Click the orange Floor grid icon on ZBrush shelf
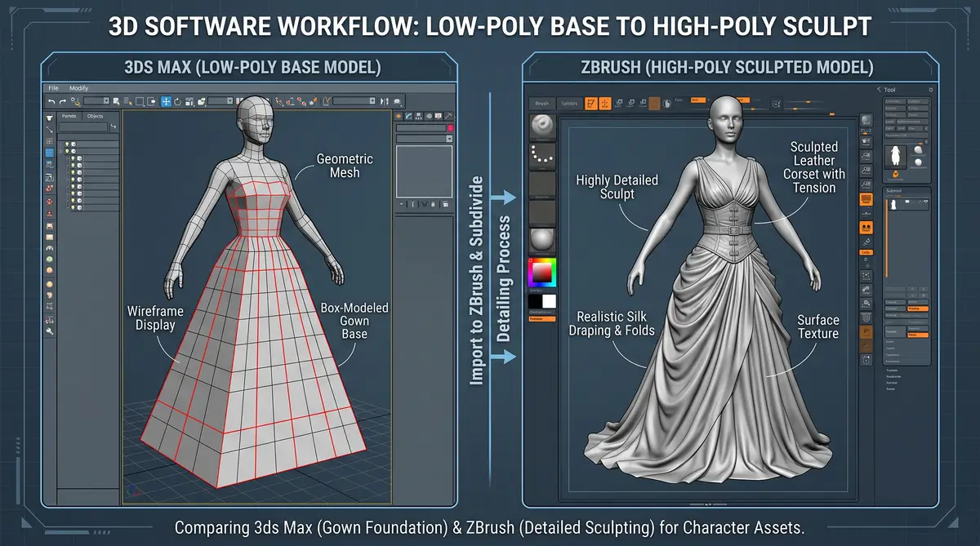The height and width of the screenshot is (546, 980). pyautogui.click(x=866, y=199)
